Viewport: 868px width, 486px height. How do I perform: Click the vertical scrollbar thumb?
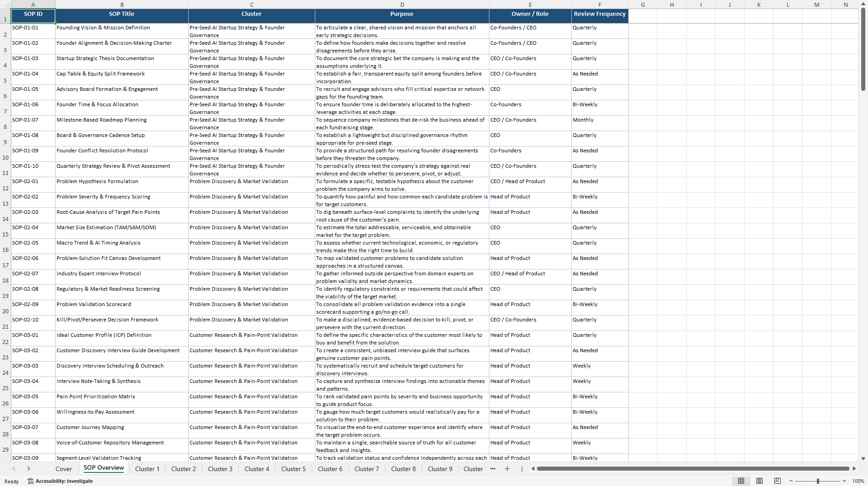point(863,50)
